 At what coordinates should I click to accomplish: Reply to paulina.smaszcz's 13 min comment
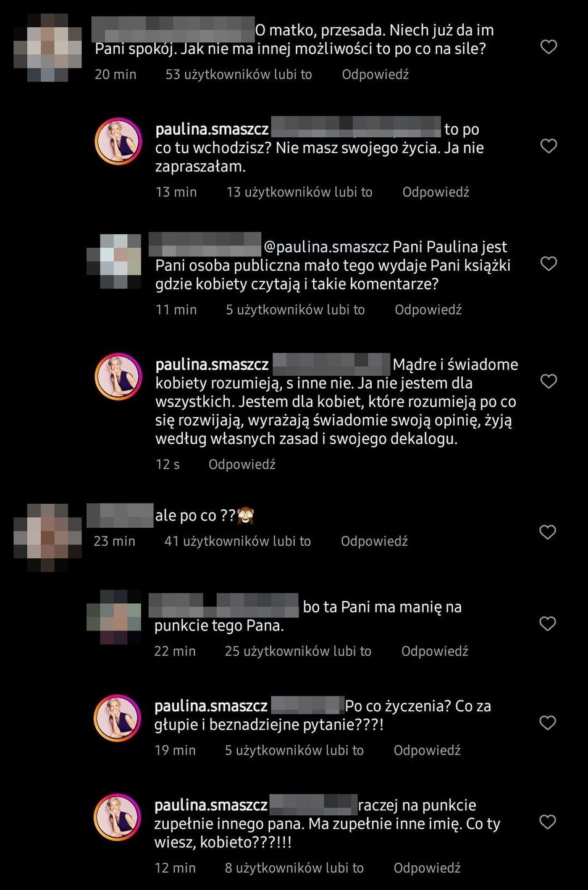click(x=436, y=192)
